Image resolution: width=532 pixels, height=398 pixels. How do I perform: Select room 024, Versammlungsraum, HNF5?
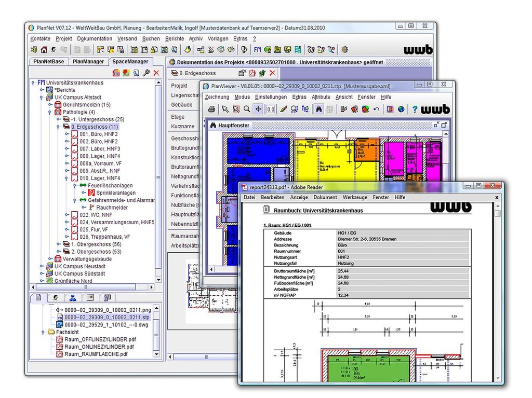pos(117,223)
